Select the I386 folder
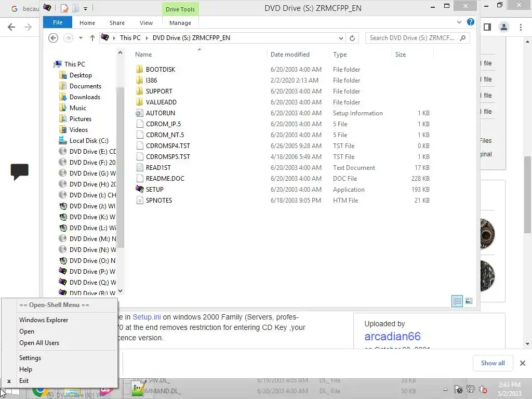532x399 pixels. [x=151, y=81]
